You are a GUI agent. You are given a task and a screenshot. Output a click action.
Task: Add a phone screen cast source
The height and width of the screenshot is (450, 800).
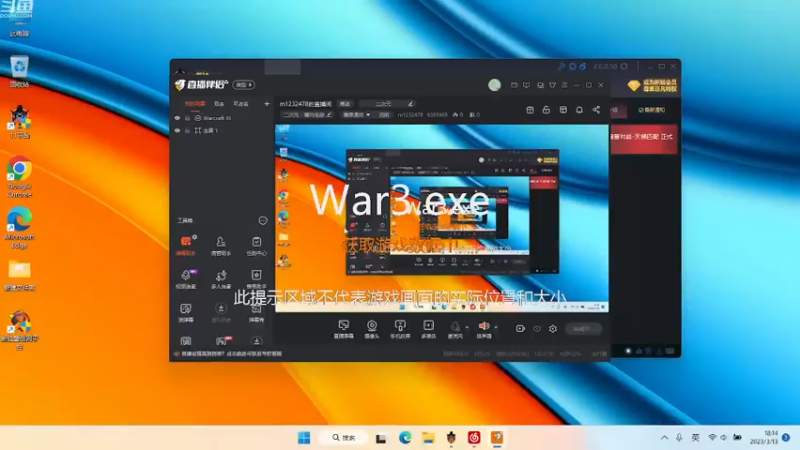point(400,329)
